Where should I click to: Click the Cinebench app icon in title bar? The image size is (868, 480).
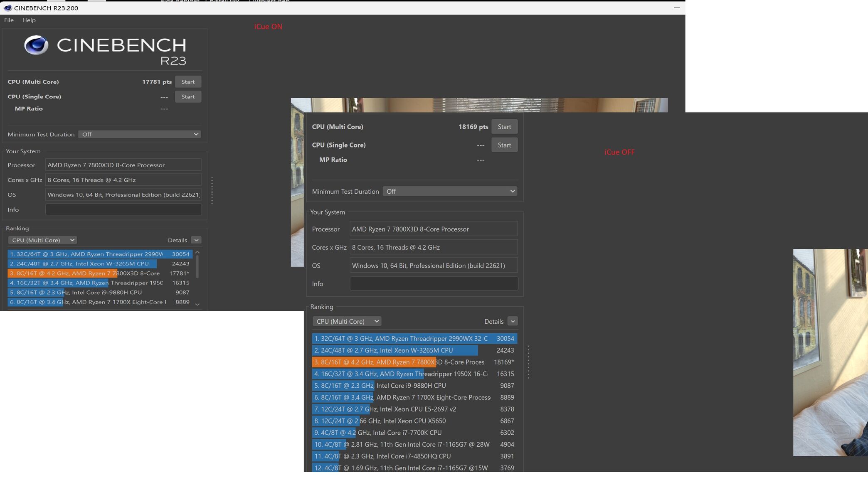pos(8,8)
